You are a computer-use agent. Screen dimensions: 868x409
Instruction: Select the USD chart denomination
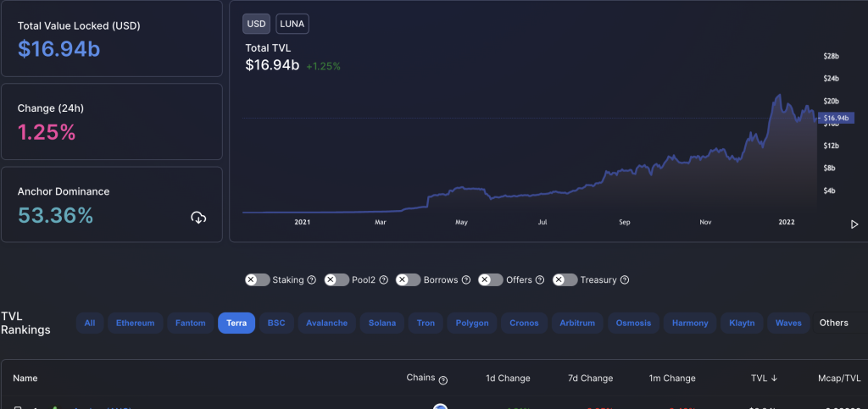click(x=256, y=24)
